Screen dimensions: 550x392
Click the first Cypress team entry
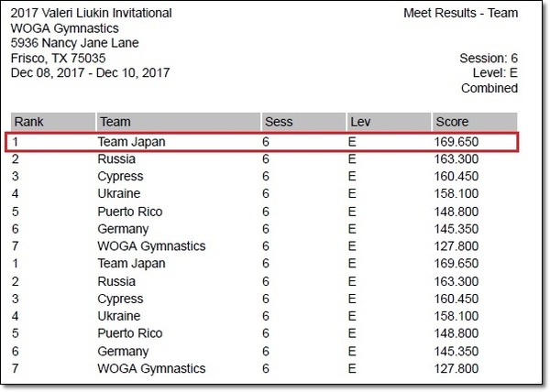(120, 176)
